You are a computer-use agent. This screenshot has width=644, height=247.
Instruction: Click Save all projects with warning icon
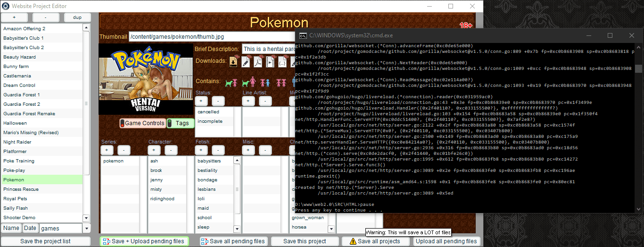coord(375,241)
